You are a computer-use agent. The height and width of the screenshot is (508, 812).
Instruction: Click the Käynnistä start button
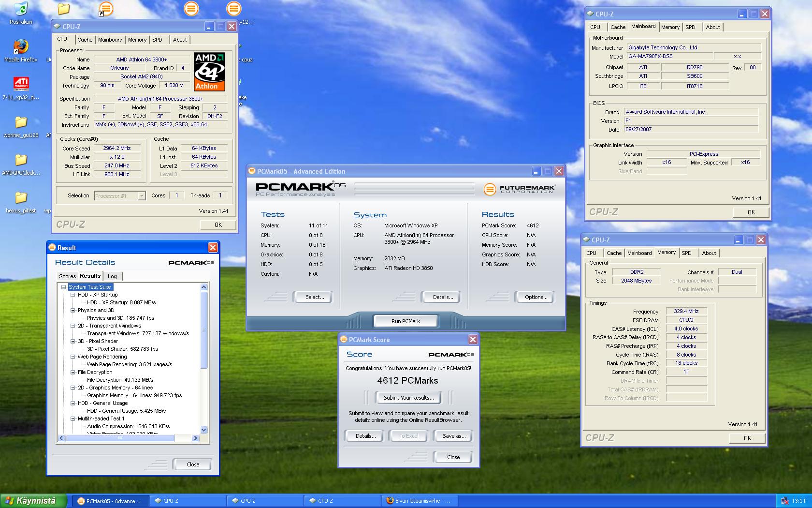(33, 501)
